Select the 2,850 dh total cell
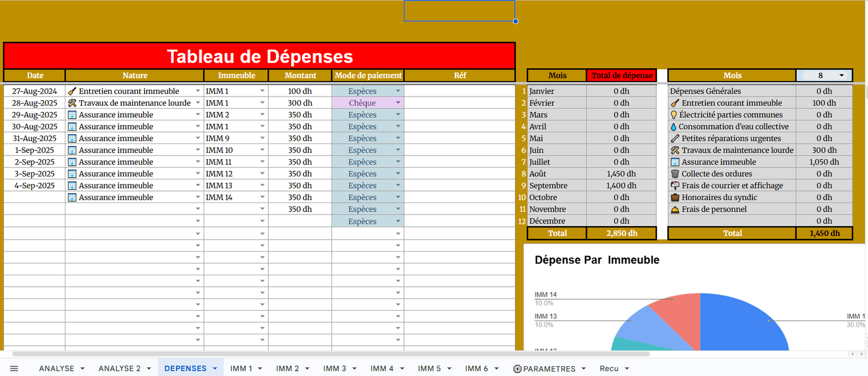The height and width of the screenshot is (376, 868). (621, 233)
